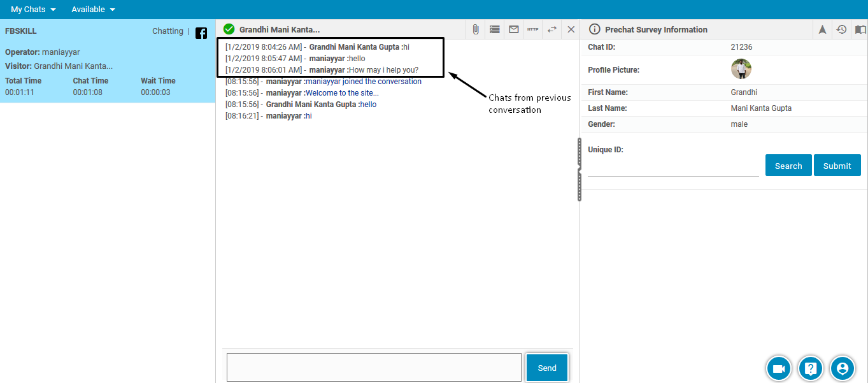Click the stacked bars icon in chat toolbar
This screenshot has width=868, height=383.
494,29
